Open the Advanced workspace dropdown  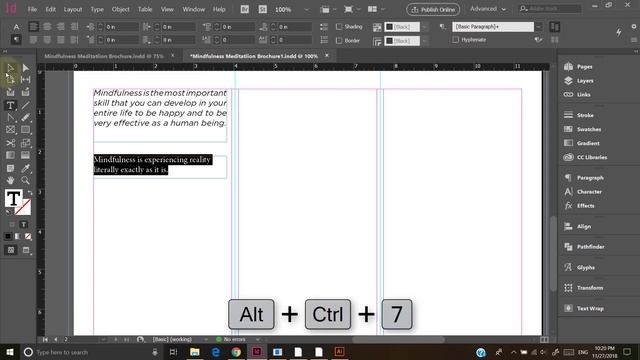(488, 9)
